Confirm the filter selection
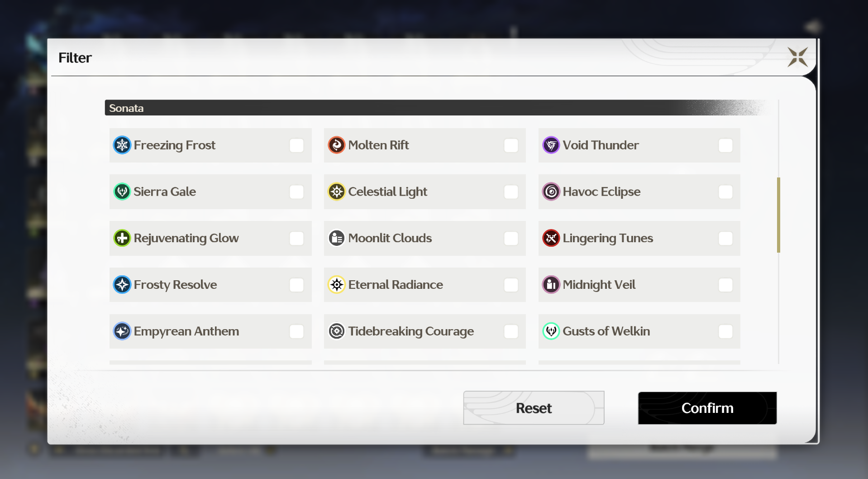The height and width of the screenshot is (479, 868). coord(707,408)
